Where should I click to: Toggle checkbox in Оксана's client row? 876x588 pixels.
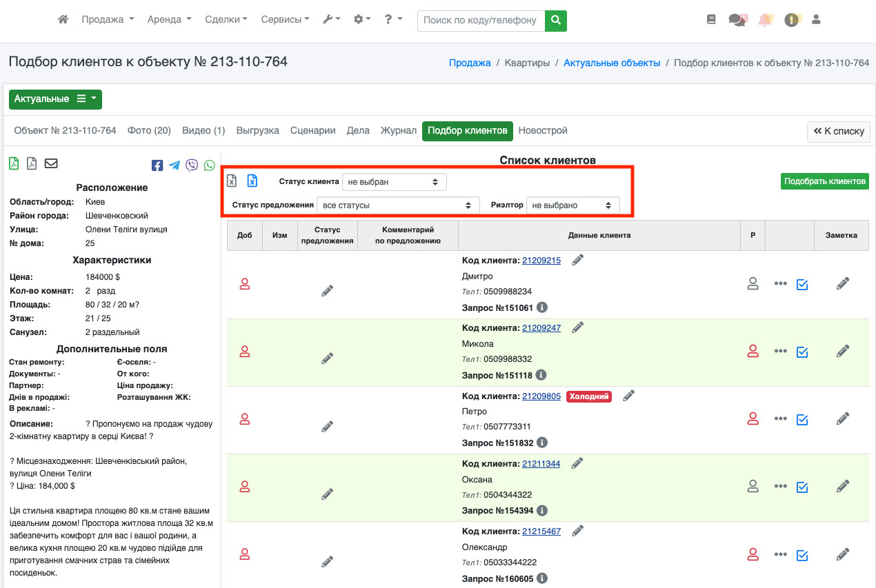click(x=802, y=487)
